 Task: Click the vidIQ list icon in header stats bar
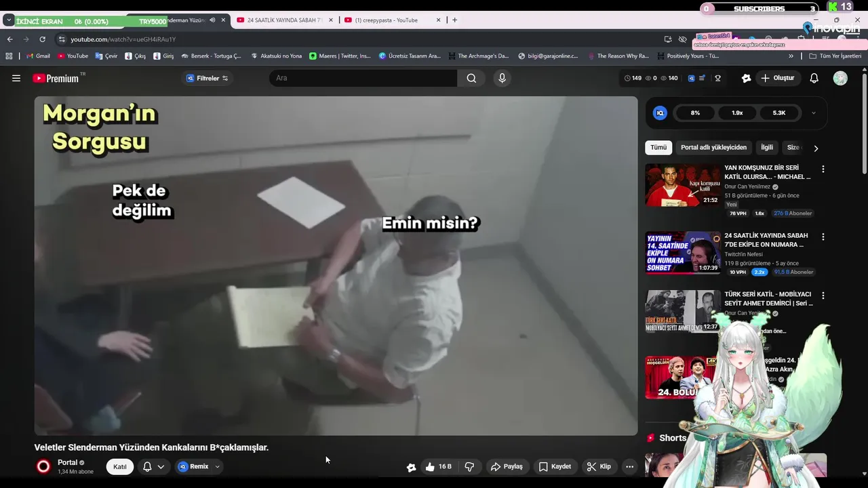[x=702, y=78]
